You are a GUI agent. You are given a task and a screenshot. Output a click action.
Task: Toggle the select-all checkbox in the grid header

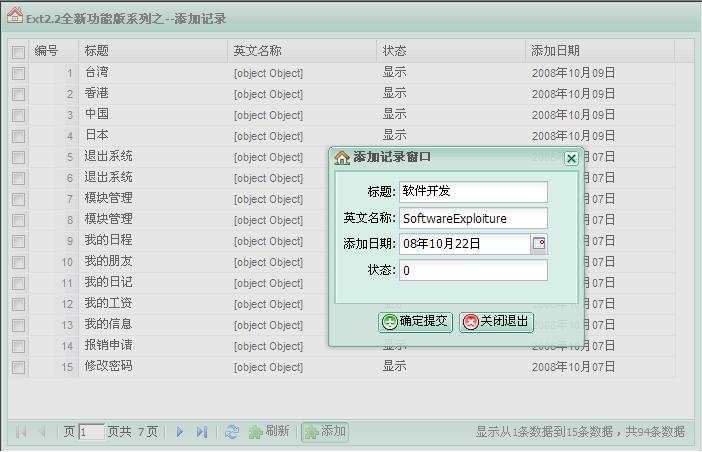(x=18, y=52)
